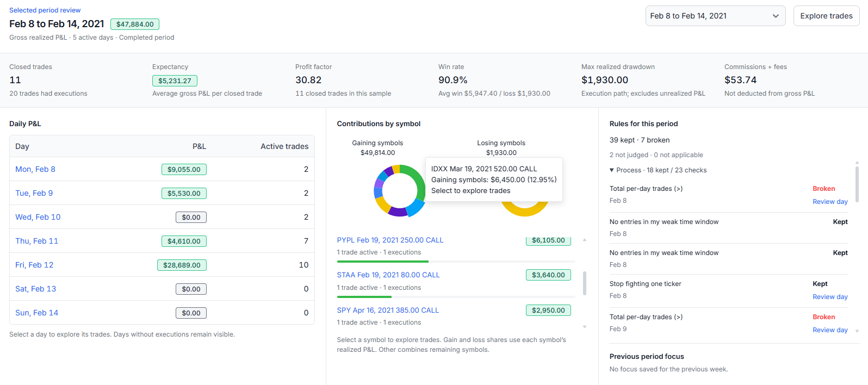Select the Thu, Feb 11 day link
The image size is (868, 385).
pyautogui.click(x=36, y=241)
